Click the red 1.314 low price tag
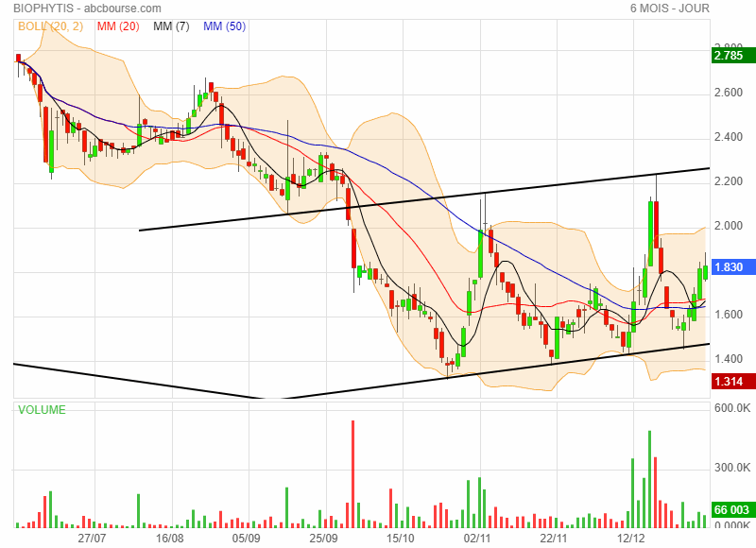This screenshot has width=756, height=548. click(x=733, y=382)
